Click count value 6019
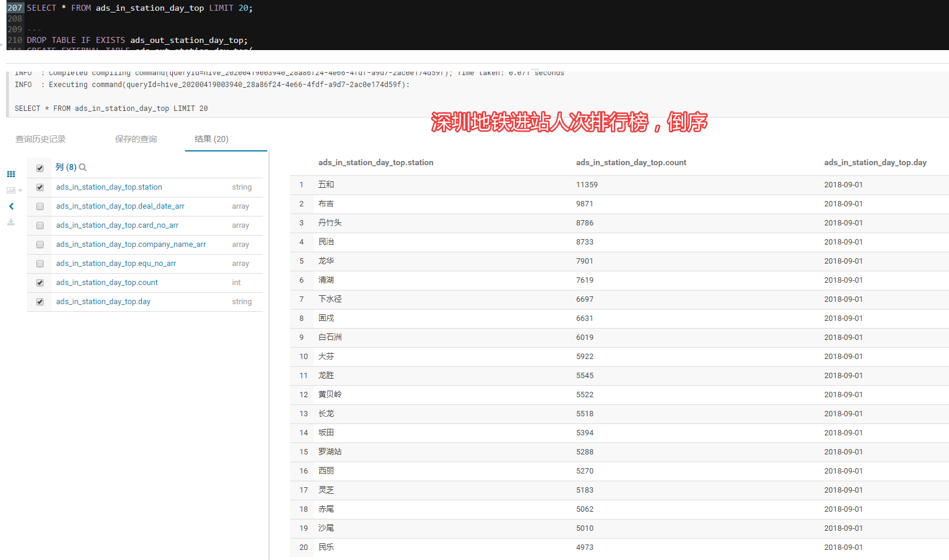 (585, 338)
